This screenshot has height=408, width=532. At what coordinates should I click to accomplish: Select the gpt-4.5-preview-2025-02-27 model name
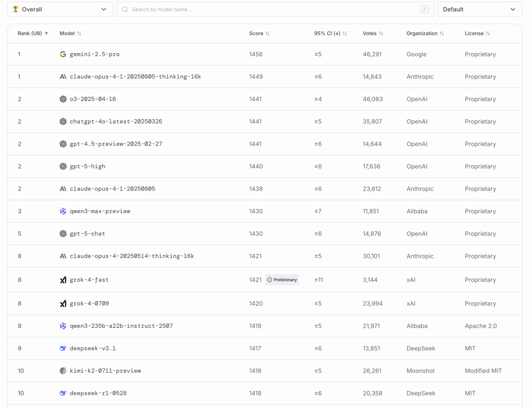point(116,144)
